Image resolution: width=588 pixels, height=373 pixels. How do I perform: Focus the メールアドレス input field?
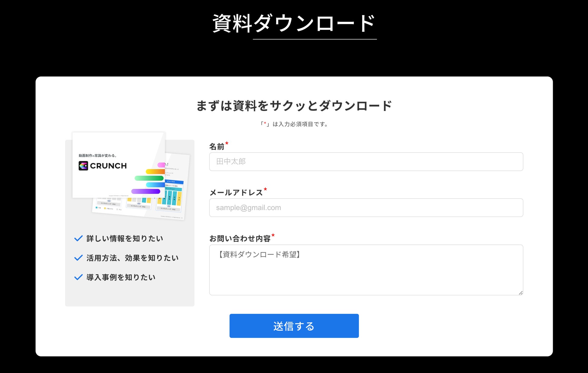coord(366,208)
